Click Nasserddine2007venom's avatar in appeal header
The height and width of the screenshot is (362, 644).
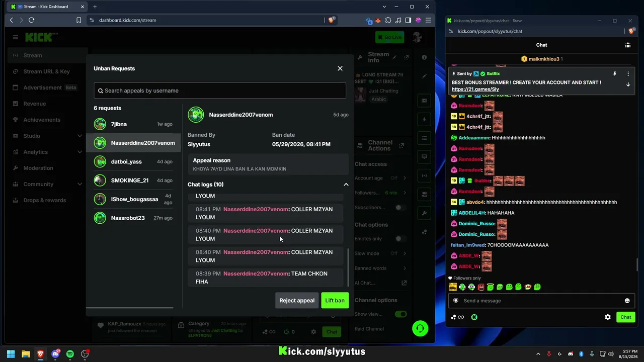click(196, 115)
